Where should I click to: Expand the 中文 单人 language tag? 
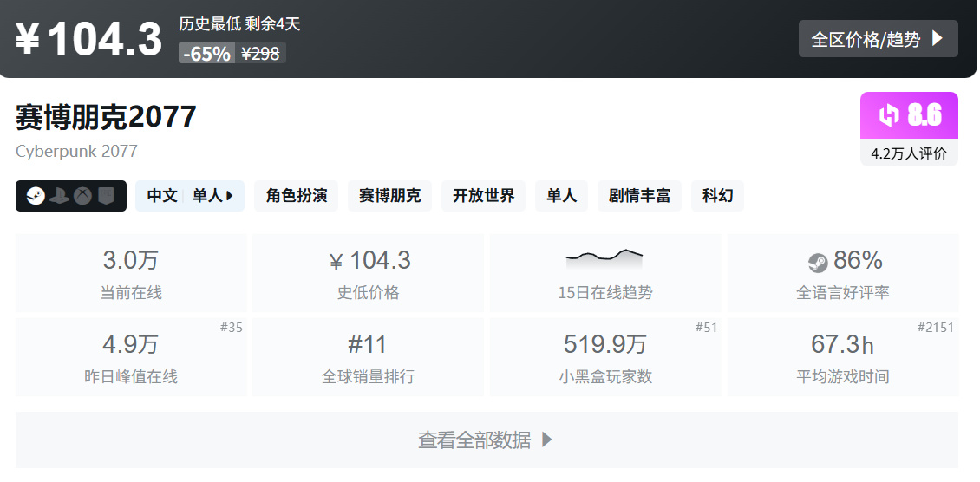coord(190,196)
